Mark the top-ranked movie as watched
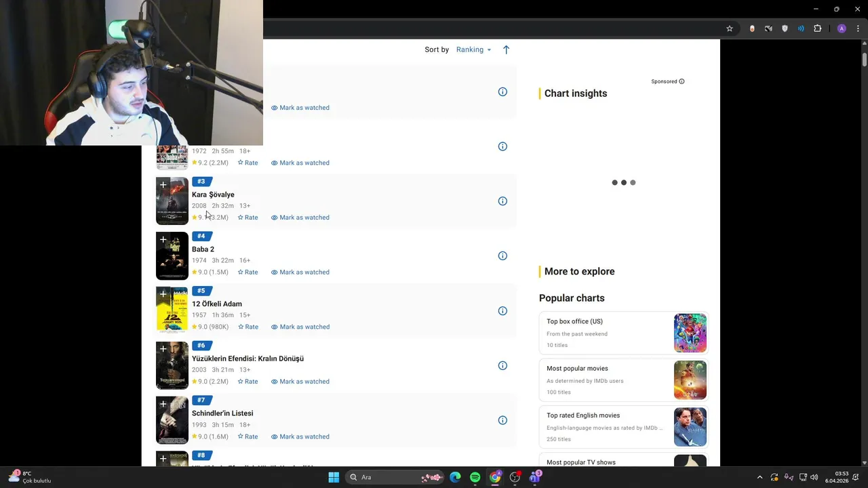 click(x=300, y=108)
